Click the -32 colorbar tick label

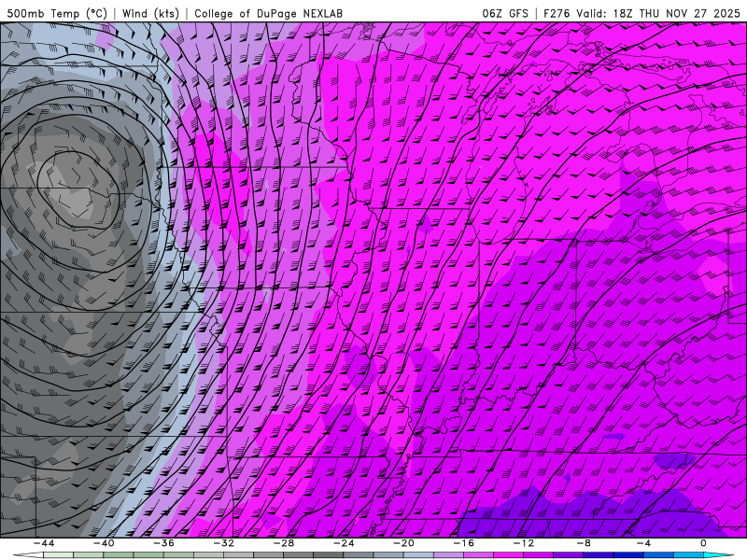(x=224, y=543)
